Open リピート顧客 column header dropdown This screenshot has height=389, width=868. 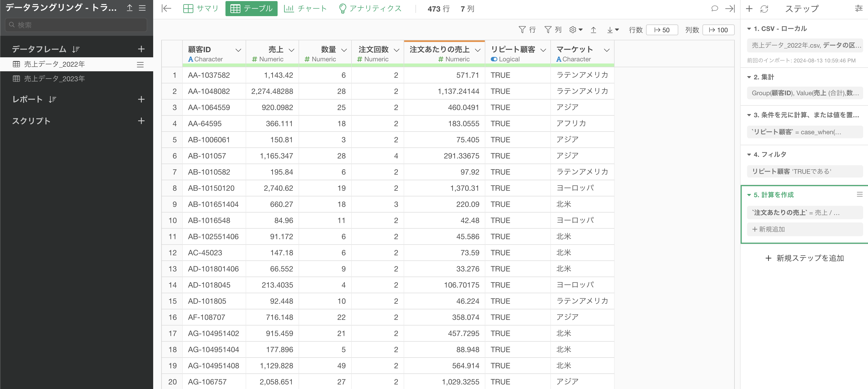pyautogui.click(x=543, y=50)
